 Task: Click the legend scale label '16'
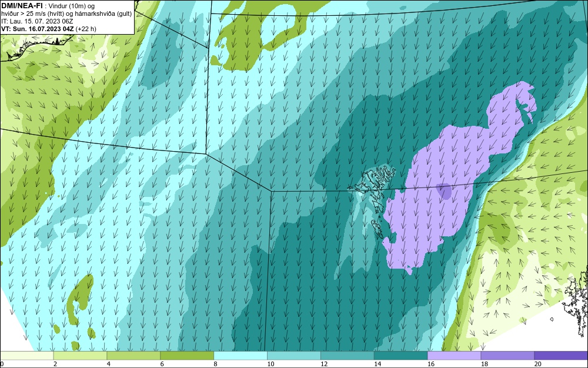(431, 364)
